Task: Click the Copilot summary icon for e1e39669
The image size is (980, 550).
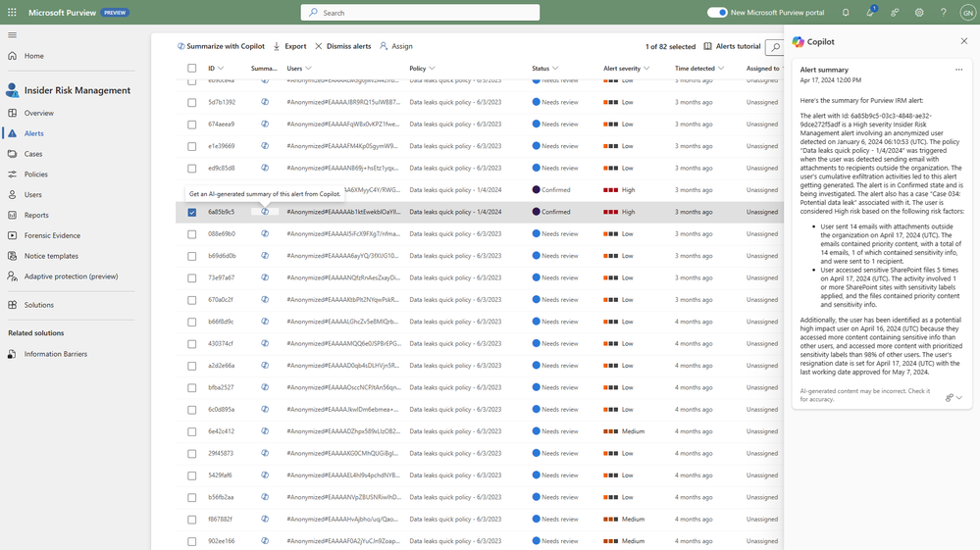Action: (265, 145)
